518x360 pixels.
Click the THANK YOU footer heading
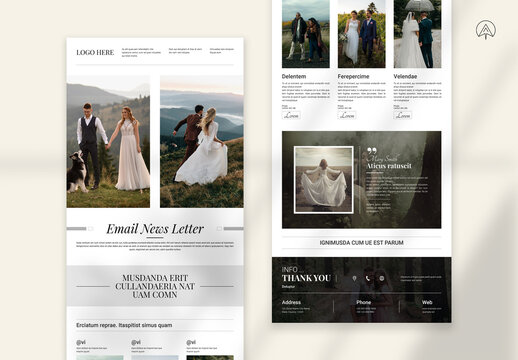coord(306,278)
